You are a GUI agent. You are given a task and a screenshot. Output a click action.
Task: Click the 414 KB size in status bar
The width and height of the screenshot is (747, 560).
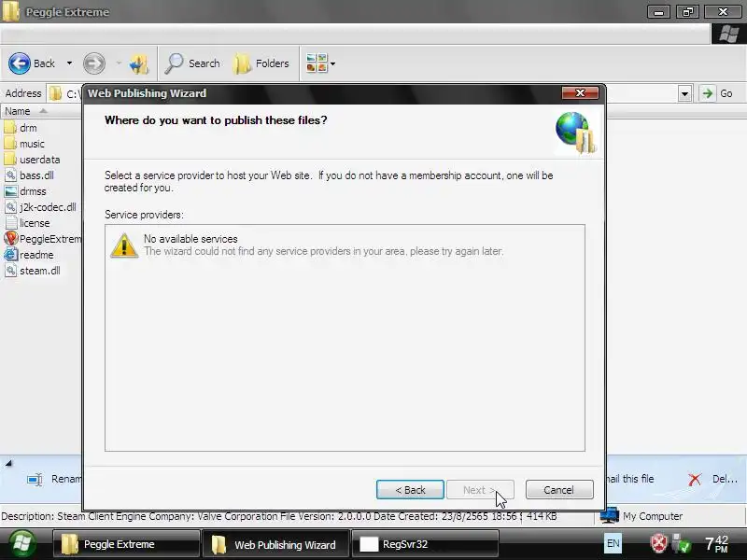(x=542, y=516)
